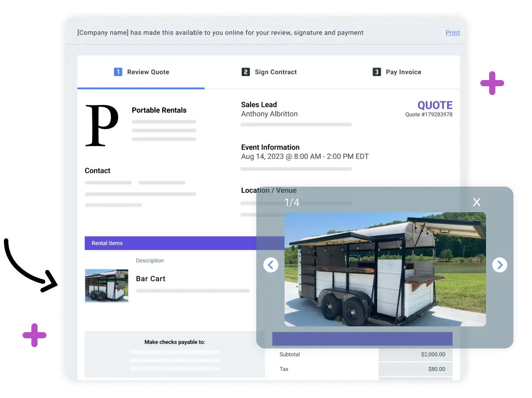Click the Portable Rentals P logo
532x398 pixels.
coord(102,126)
